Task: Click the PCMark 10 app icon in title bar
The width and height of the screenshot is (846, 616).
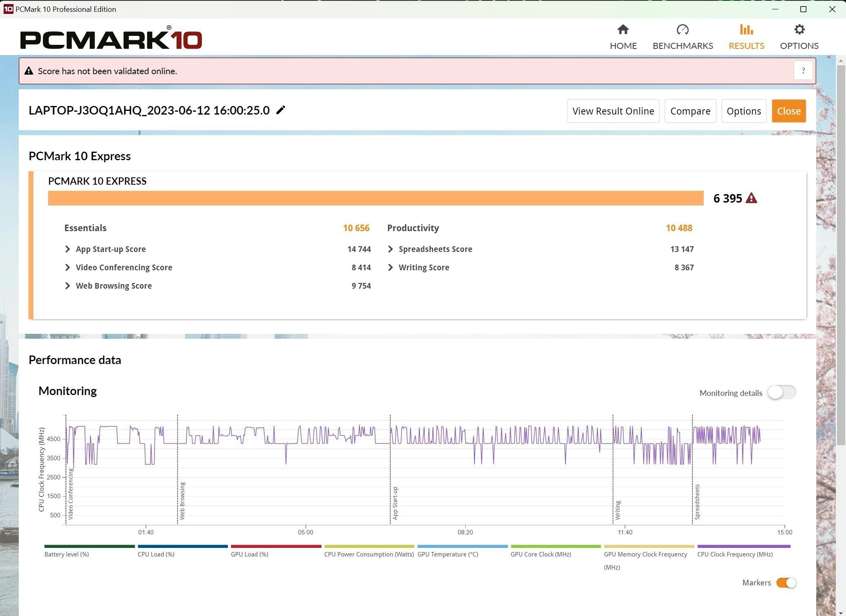Action: pyautogui.click(x=8, y=9)
